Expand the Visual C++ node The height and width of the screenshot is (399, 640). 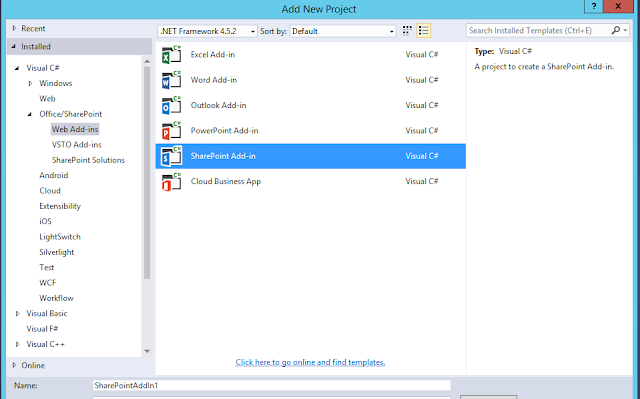[x=18, y=344]
